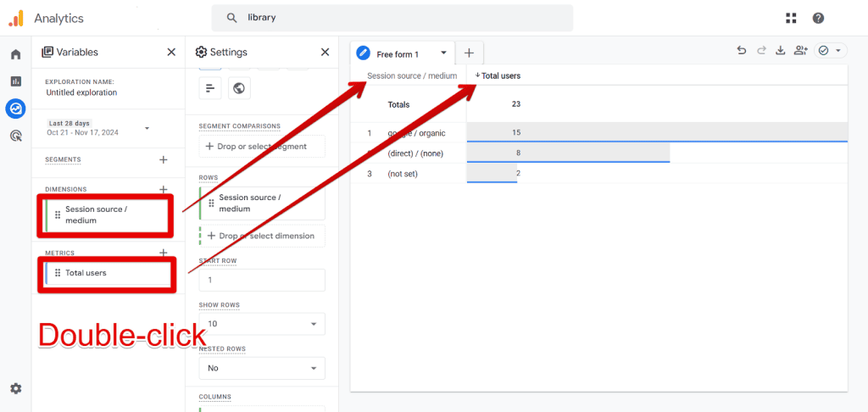Viewport: 868px width, 412px height.
Task: Select Total users metric in Variables
Action: coord(108,273)
